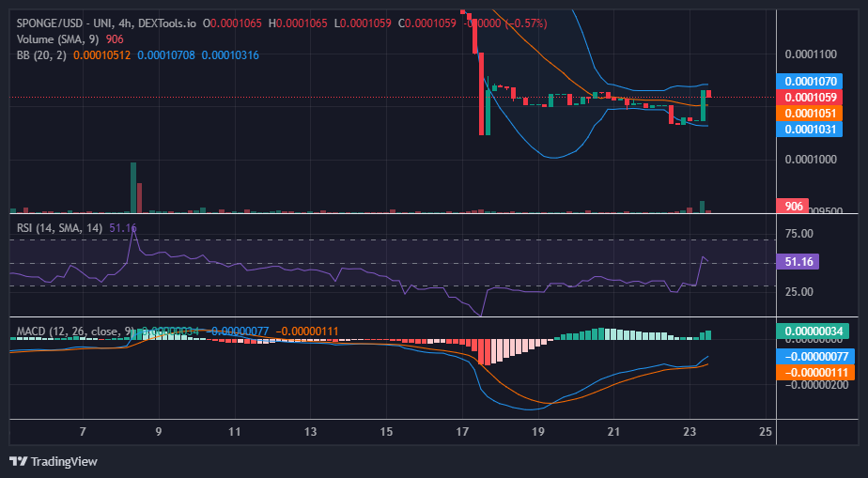The image size is (868, 478).
Task: Click the blue 0.0001070 upper band price label
Action: [x=810, y=82]
